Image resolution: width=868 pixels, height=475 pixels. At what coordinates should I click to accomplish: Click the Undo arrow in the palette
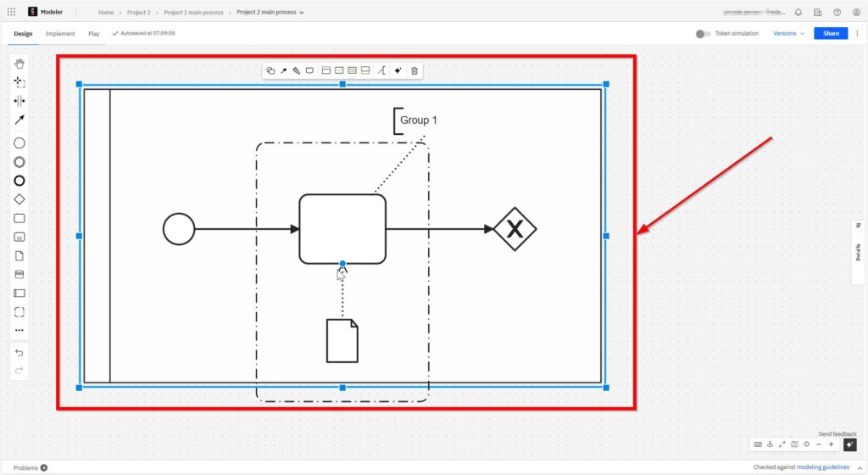click(19, 352)
